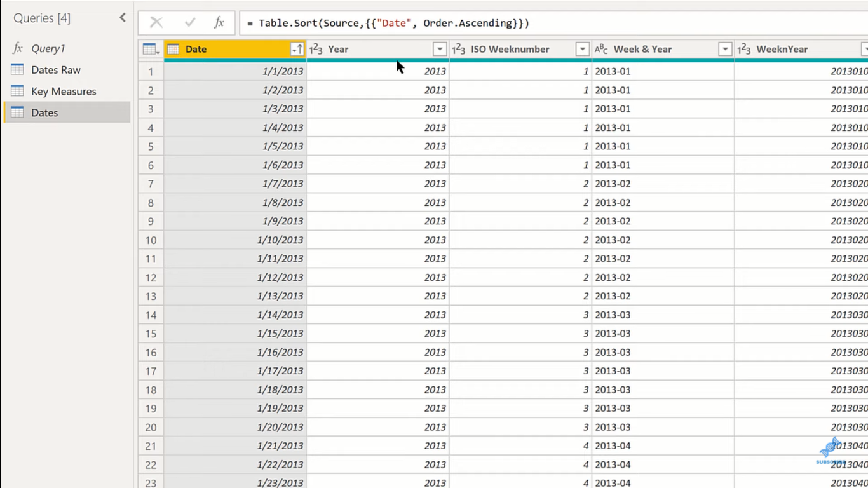This screenshot has height=488, width=868.
Task: Click Week & Year cell in row 21
Action: [663, 445]
